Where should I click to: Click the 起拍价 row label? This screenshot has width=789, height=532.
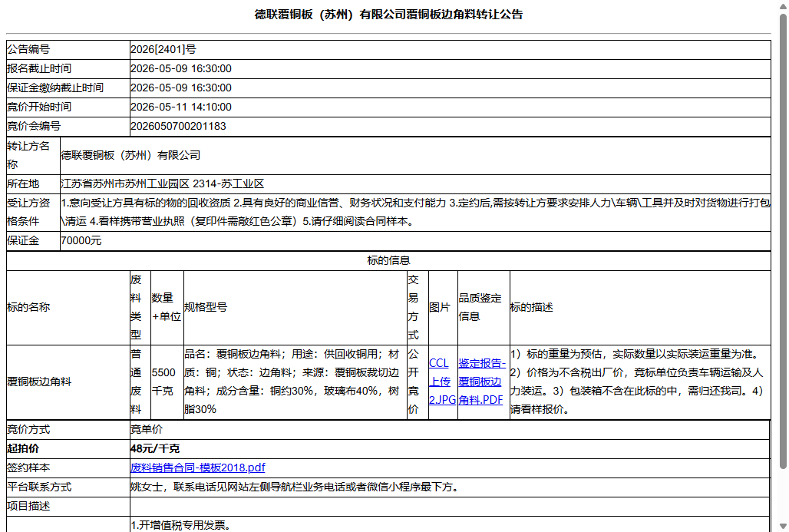click(x=23, y=448)
